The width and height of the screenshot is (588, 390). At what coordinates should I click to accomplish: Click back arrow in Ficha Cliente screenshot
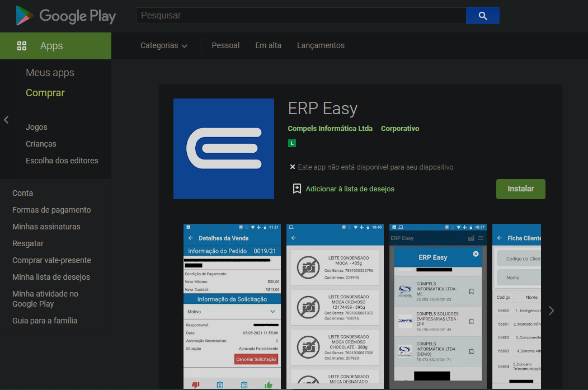click(x=500, y=238)
